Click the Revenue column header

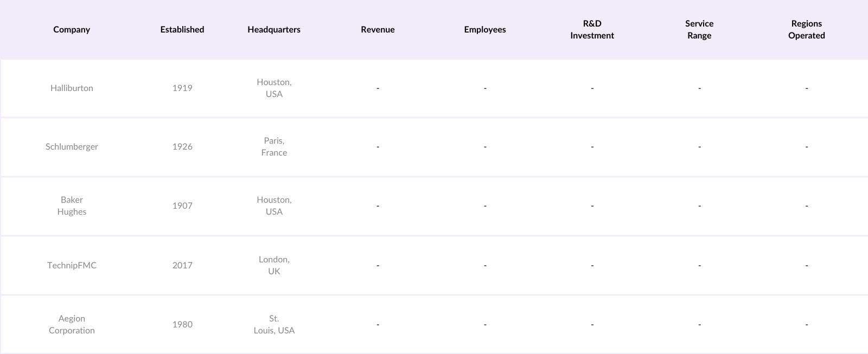click(x=378, y=30)
